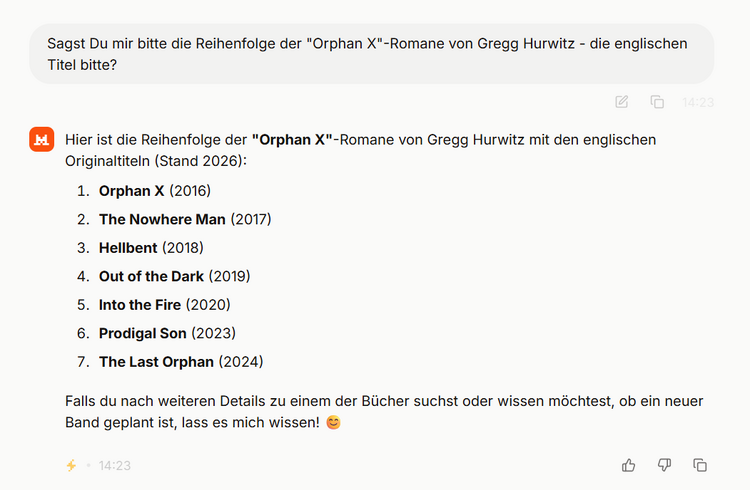
Task: Click the user's question message bubble
Action: [x=371, y=54]
